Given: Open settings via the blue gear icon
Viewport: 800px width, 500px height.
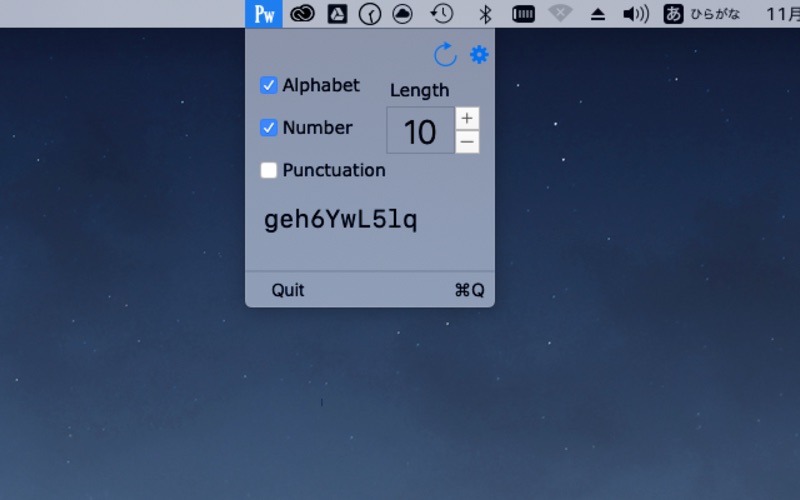Looking at the screenshot, I should 479,55.
